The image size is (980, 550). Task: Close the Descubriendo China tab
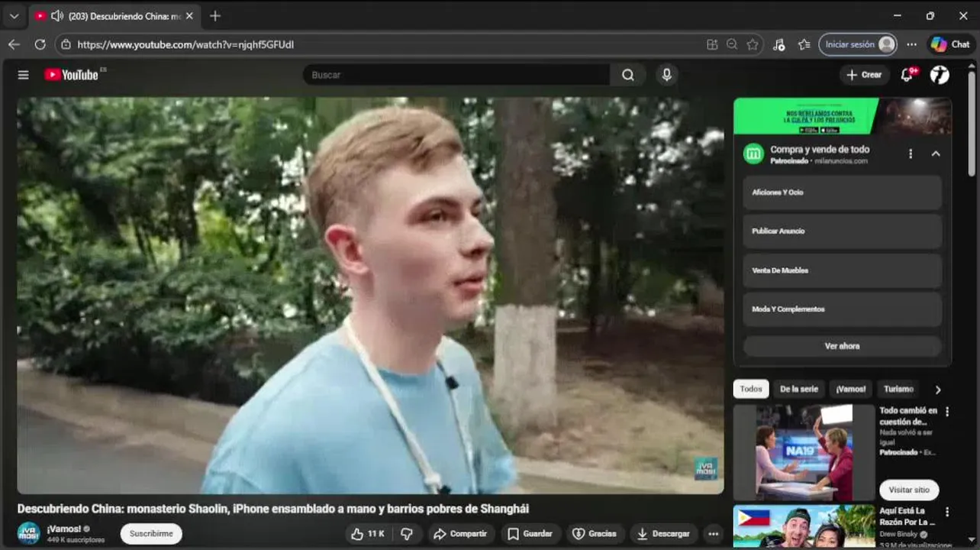[x=189, y=15]
